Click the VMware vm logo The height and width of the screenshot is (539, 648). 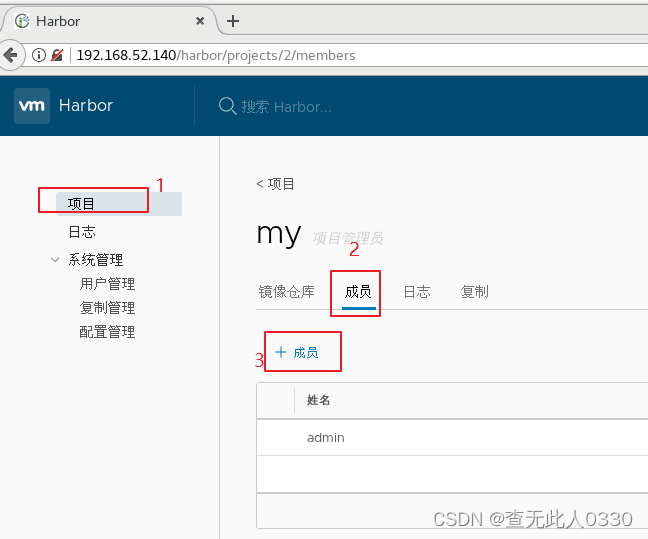[x=32, y=106]
